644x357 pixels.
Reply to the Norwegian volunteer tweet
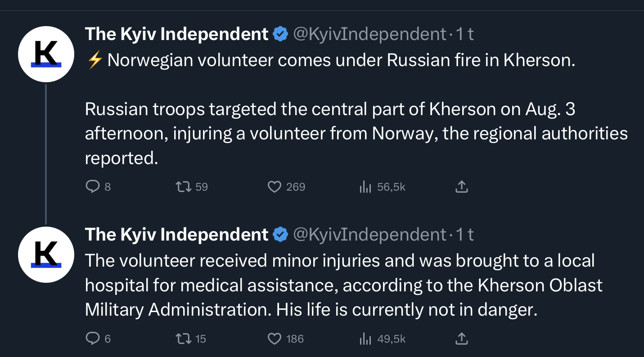[92, 187]
